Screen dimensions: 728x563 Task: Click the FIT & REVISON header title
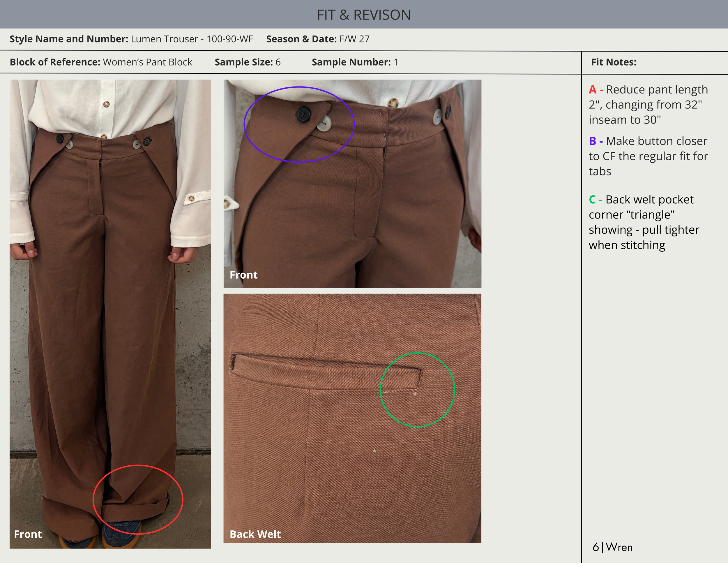pyautogui.click(x=363, y=15)
